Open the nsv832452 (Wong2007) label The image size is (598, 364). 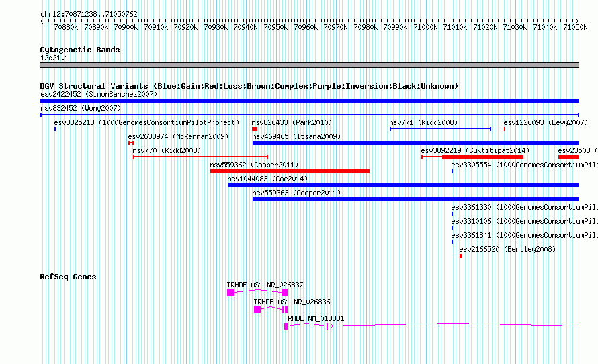(x=81, y=108)
